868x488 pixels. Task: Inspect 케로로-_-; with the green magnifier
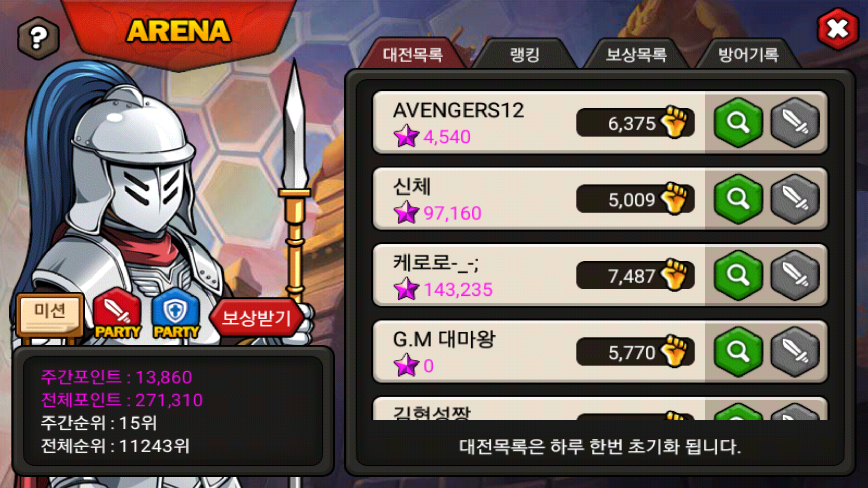click(738, 275)
